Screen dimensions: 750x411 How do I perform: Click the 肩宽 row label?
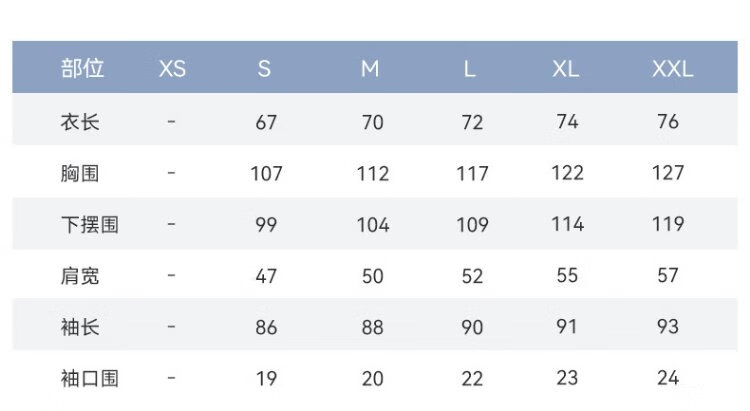point(80,276)
